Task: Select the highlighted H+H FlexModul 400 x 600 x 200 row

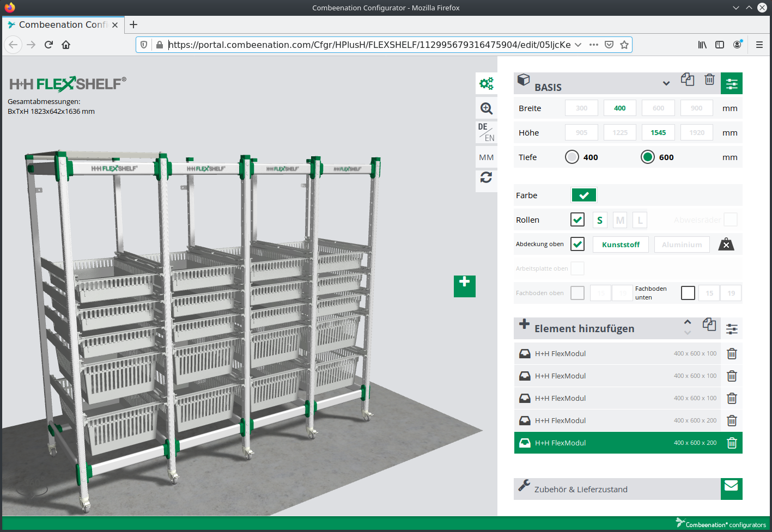Action: 617,443
